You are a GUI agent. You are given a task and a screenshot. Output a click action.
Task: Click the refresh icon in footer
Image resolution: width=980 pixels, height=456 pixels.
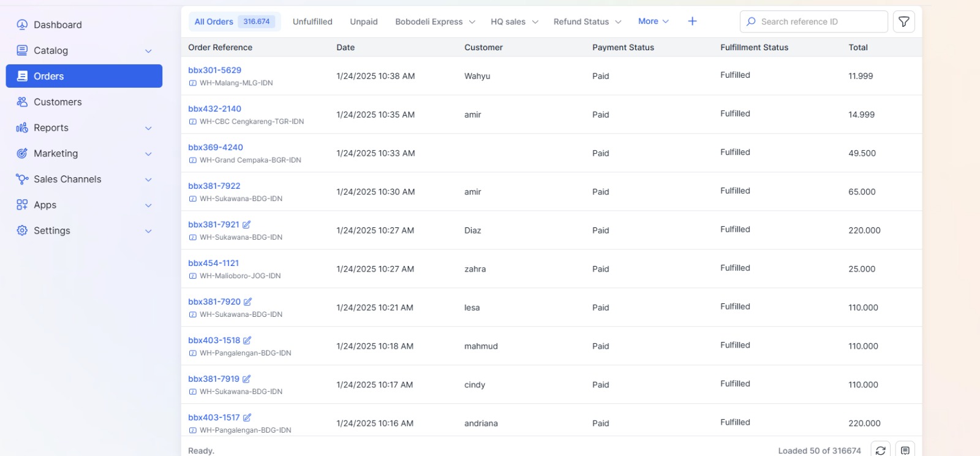click(x=880, y=450)
